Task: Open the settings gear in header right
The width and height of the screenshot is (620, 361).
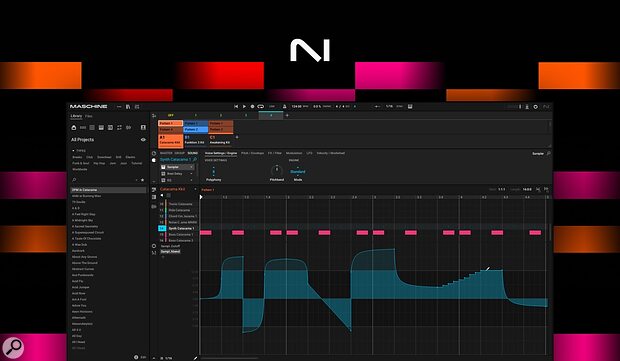Action: click(536, 107)
